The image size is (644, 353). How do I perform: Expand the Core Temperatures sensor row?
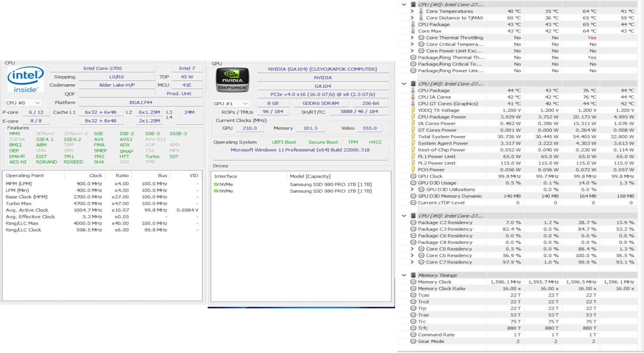[x=412, y=11]
